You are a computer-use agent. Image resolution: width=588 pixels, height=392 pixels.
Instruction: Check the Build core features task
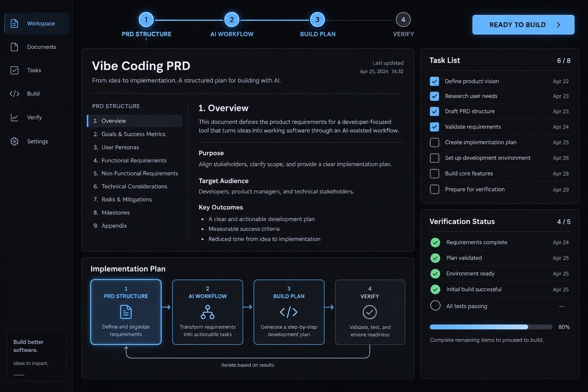coord(434,174)
